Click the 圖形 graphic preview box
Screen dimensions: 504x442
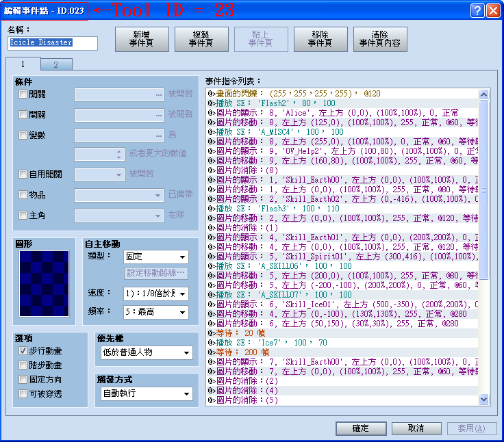[x=44, y=284]
